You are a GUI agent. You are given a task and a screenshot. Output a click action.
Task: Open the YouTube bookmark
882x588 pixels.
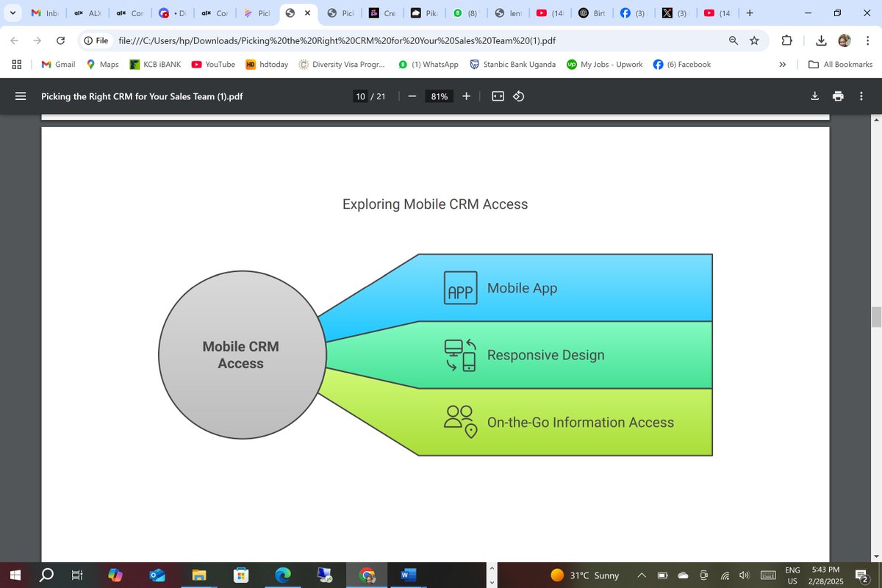[x=213, y=64]
